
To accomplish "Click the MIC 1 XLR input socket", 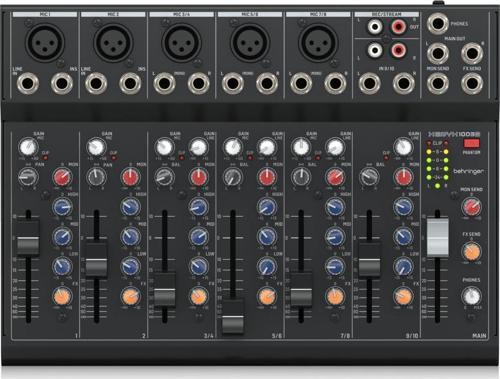I will click(46, 42).
